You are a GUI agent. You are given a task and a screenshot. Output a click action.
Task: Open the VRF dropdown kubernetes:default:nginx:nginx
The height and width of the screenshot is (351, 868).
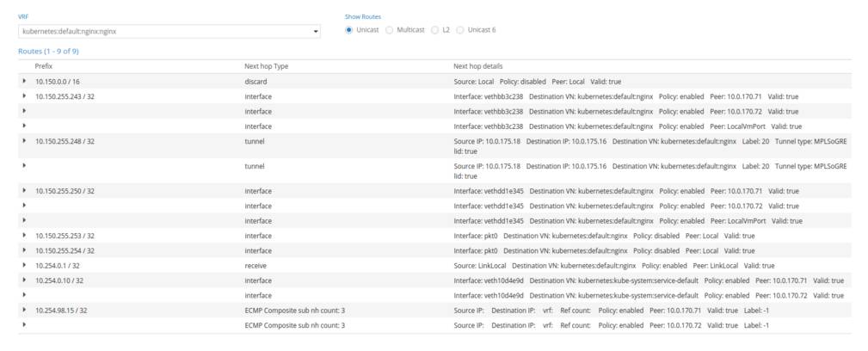point(169,32)
